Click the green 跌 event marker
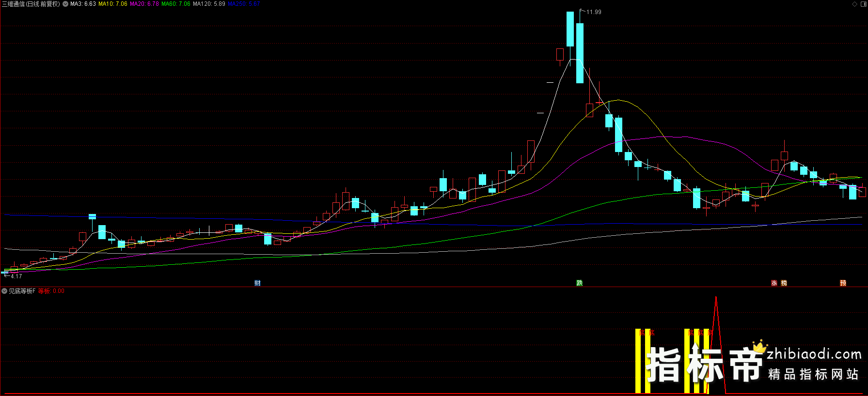868x396 pixels. (580, 283)
